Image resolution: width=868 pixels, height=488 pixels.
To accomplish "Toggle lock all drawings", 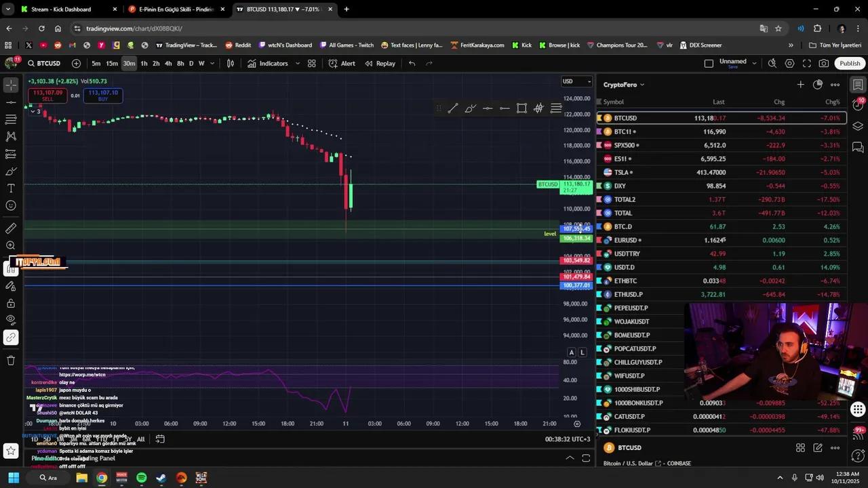I will tap(11, 304).
